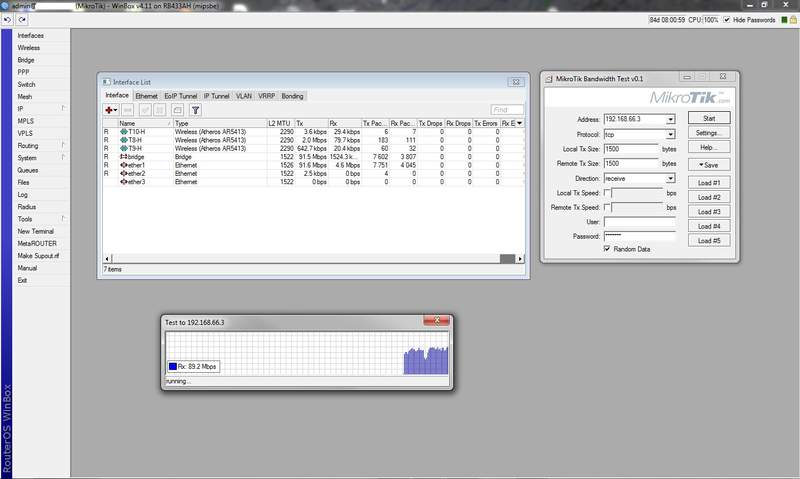Click the L2 MTU column header

(280, 123)
